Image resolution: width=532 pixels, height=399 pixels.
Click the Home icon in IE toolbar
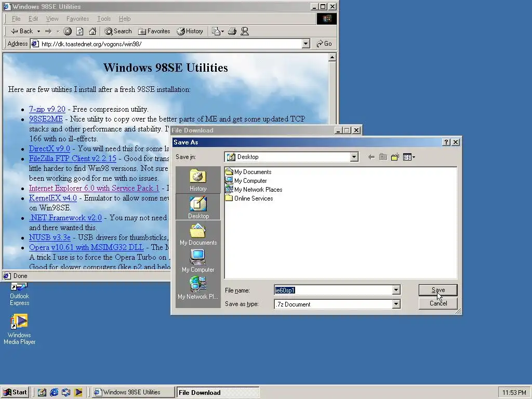(x=92, y=31)
